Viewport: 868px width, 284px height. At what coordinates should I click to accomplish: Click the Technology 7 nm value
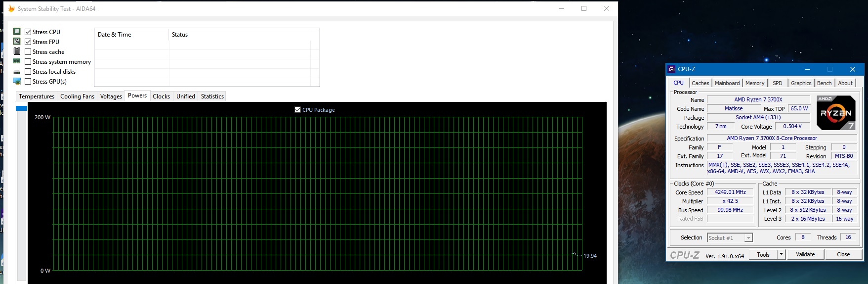pyautogui.click(x=721, y=126)
